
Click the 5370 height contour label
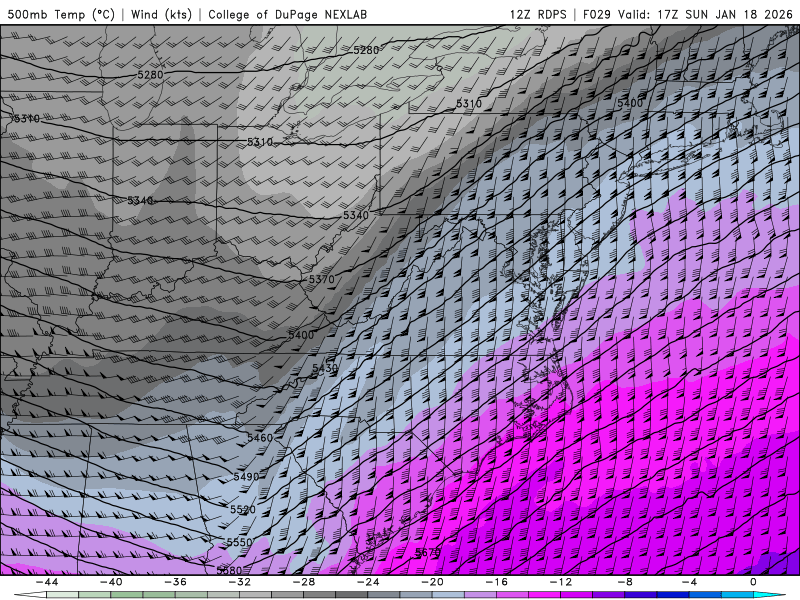321,279
